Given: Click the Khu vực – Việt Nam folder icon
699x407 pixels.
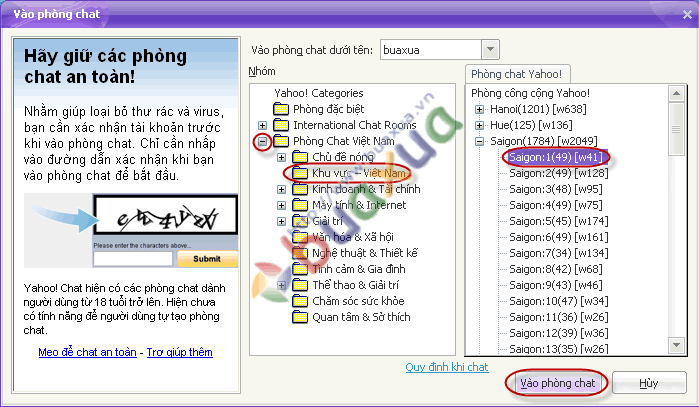Looking at the screenshot, I should click(x=300, y=173).
